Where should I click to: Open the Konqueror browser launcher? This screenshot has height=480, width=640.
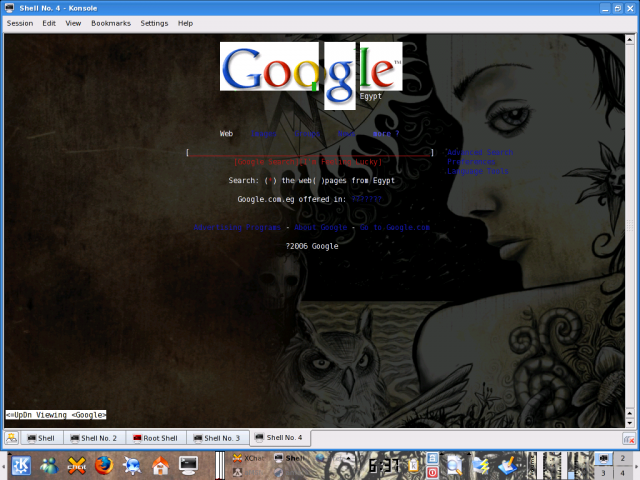[x=132, y=465]
